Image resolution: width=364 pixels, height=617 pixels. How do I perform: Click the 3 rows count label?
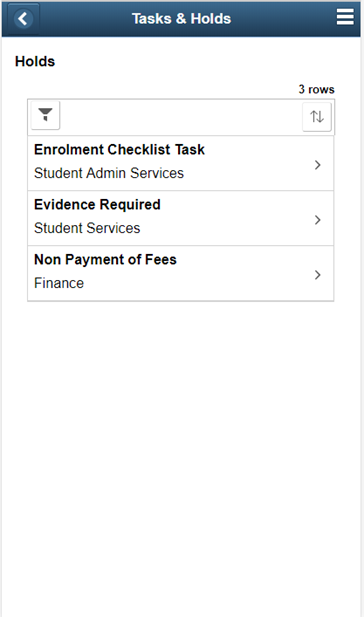click(x=316, y=89)
